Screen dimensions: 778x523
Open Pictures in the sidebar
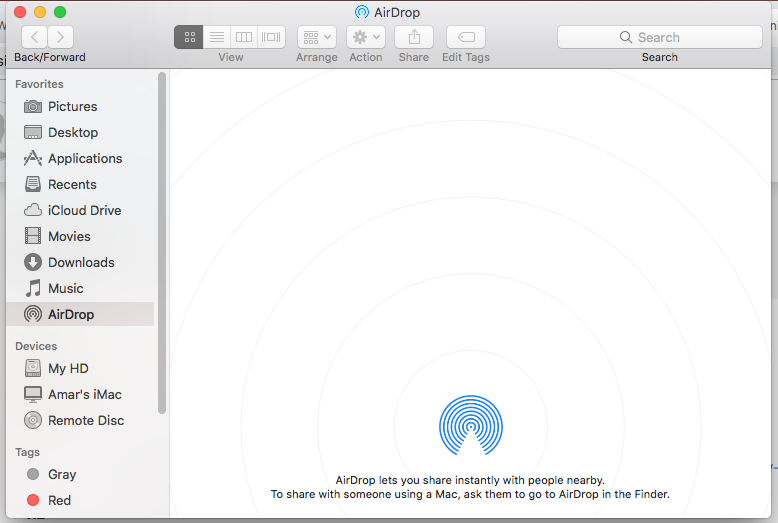click(x=80, y=107)
